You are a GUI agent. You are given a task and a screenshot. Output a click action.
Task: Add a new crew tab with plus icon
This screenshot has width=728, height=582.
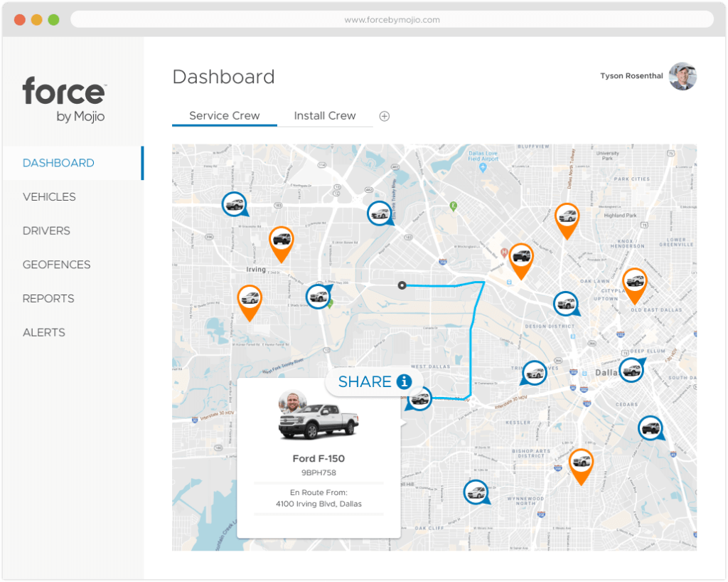[385, 116]
